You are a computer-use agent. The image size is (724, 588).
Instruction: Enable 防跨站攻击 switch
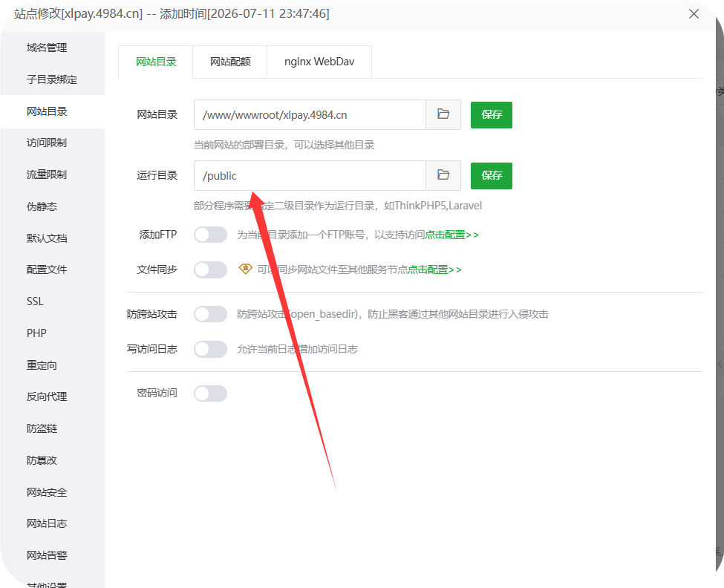[211, 314]
